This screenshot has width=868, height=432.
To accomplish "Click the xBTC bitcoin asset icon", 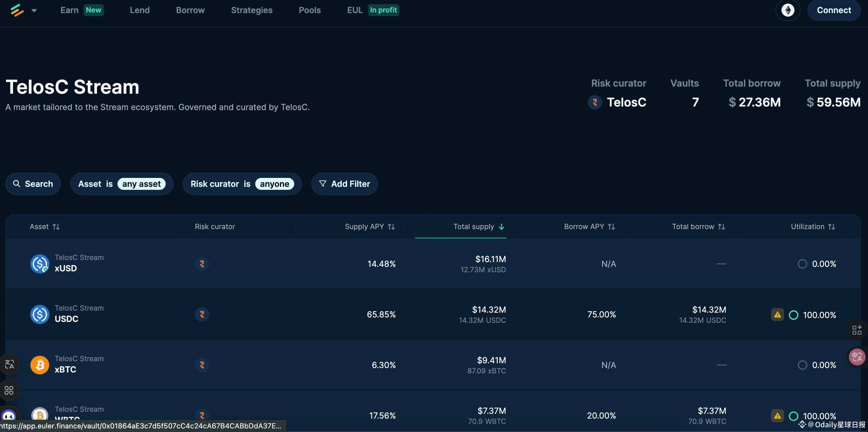I will (40, 364).
